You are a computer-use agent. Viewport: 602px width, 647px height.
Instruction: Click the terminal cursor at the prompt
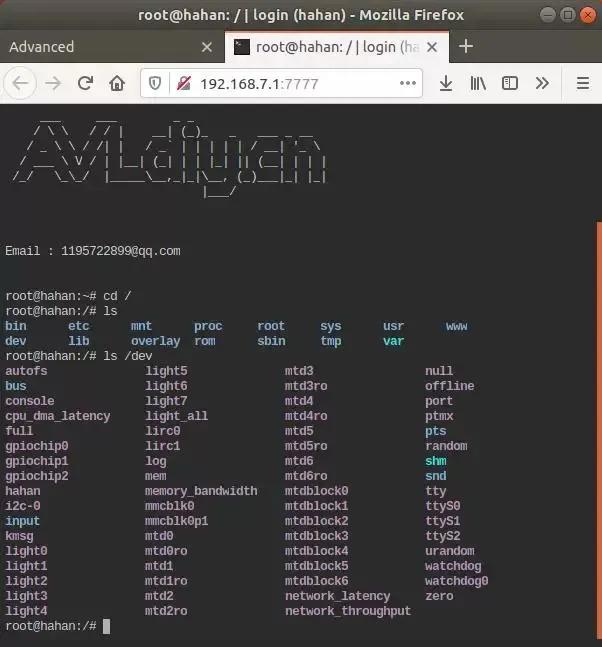tap(106, 626)
